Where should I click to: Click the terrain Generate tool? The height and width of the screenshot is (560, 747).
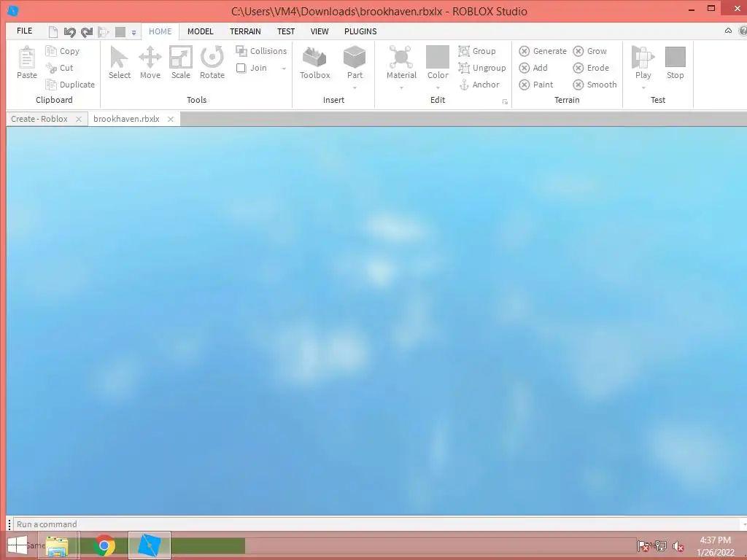click(x=543, y=51)
